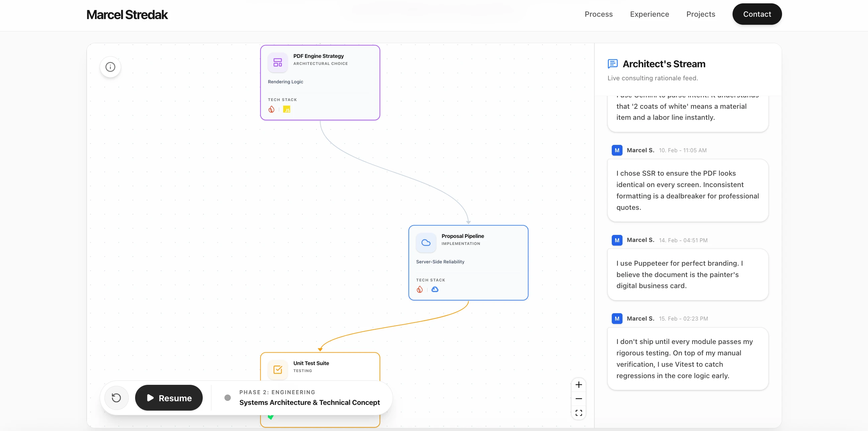Click the Google Cloud tech stack icon

tap(435, 289)
